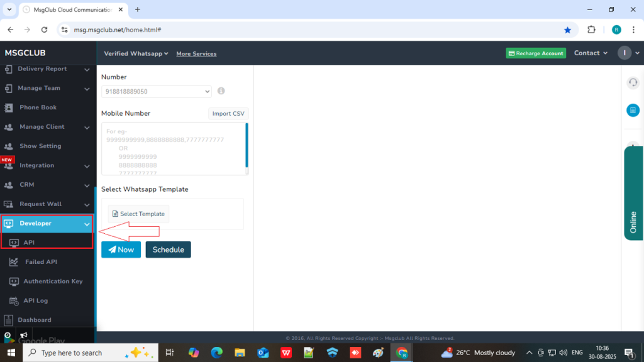This screenshot has height=362, width=644.
Task: Open the Online chat side tab
Action: [x=633, y=193]
